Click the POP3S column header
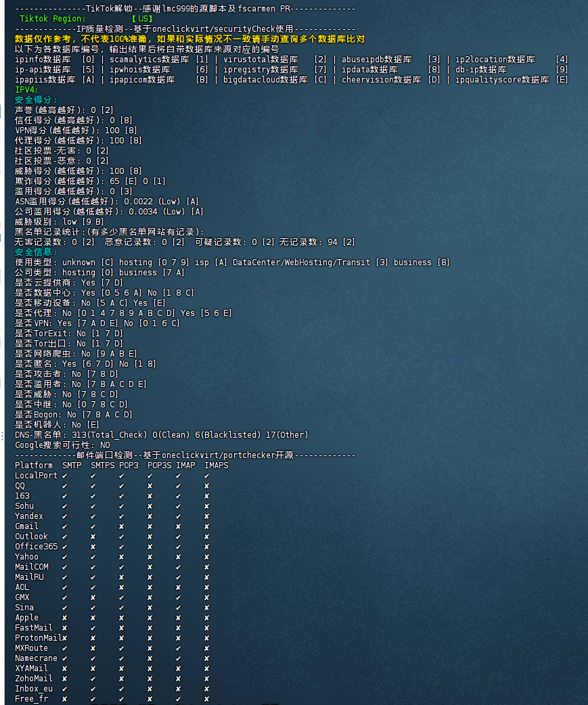The width and height of the screenshot is (588, 705). click(x=159, y=465)
